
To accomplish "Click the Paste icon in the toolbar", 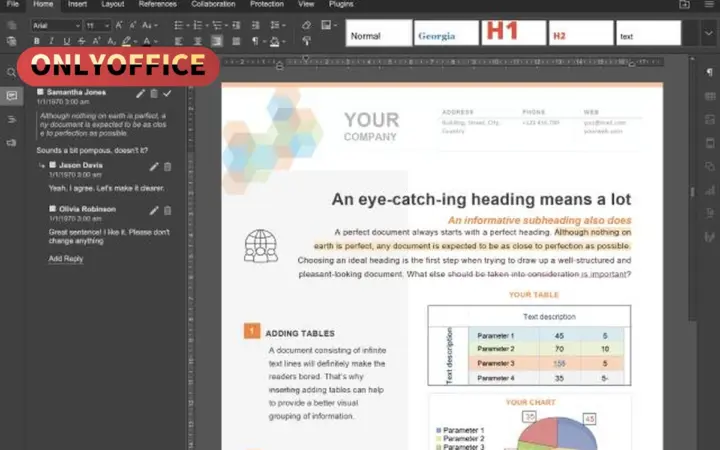I will 11,41.
